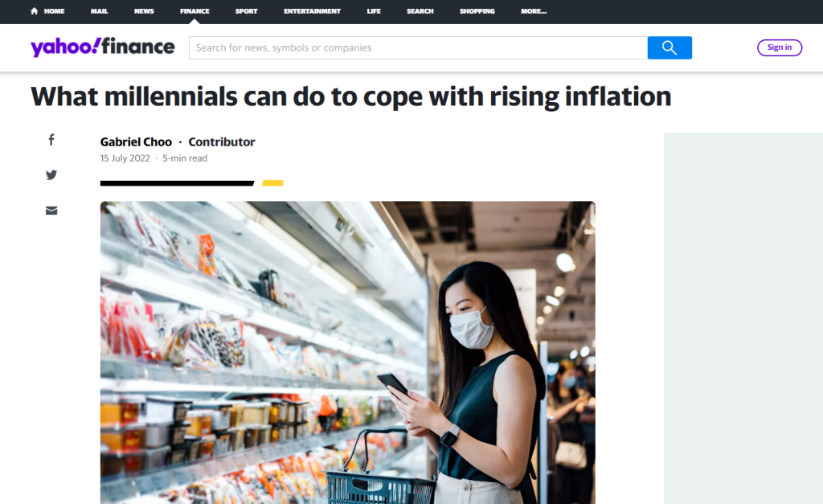Viewport: 823px width, 504px height.
Task: Click the Home house icon
Action: pos(34,11)
